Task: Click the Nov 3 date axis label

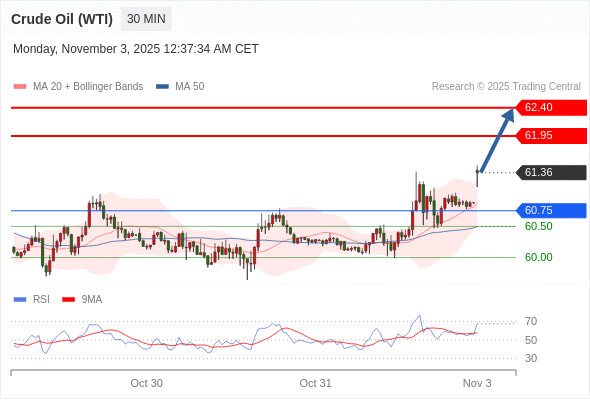Action: pos(477,383)
